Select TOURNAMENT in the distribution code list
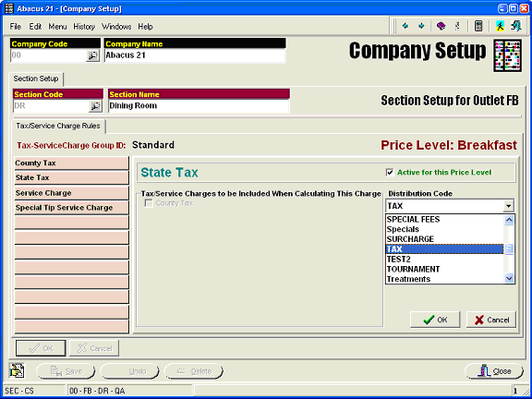The image size is (532, 399). [x=413, y=269]
